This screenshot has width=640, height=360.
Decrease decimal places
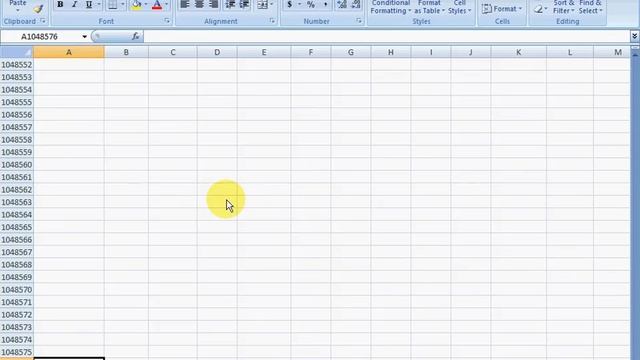356,4
